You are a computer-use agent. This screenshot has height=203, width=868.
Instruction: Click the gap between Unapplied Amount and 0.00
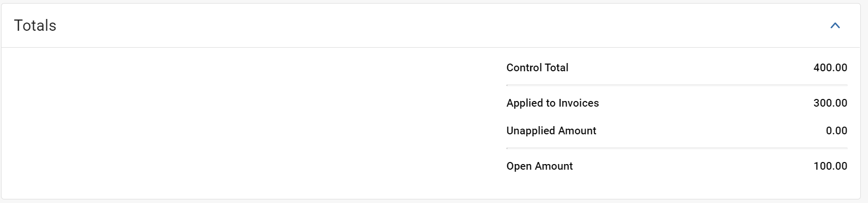click(x=711, y=131)
